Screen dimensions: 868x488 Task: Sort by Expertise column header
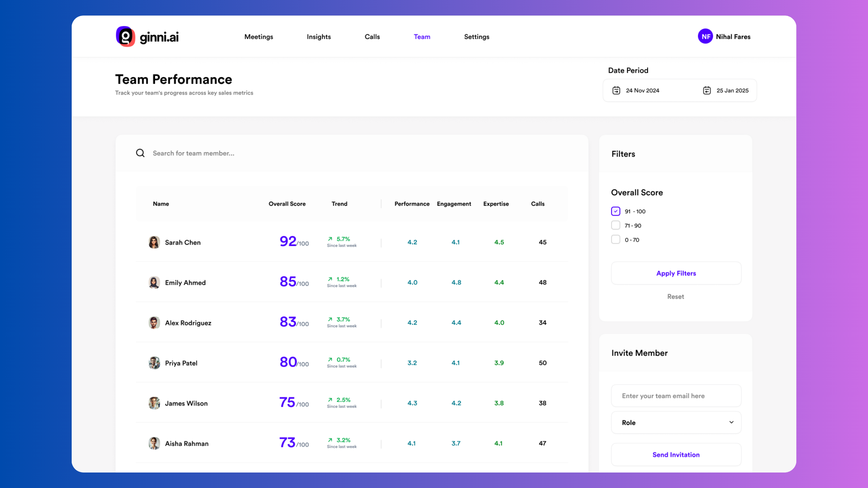tap(496, 204)
